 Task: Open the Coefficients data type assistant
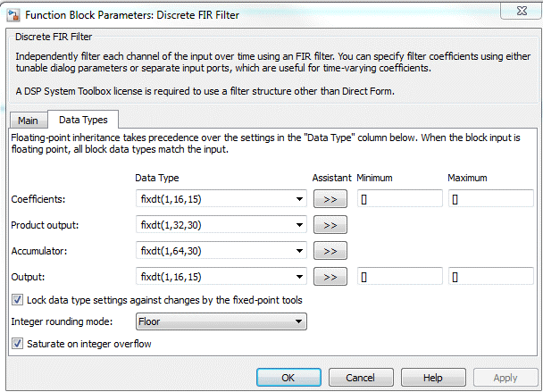[x=330, y=199]
